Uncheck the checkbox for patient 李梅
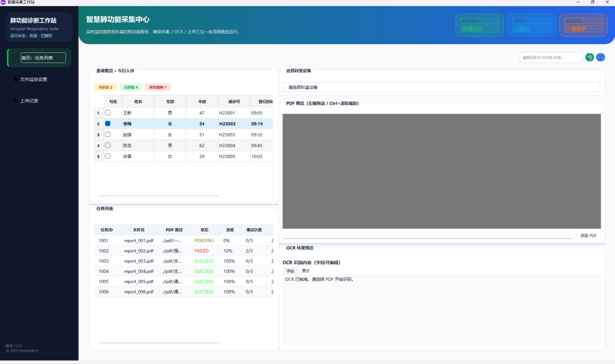The width and height of the screenshot is (615, 364). [x=108, y=123]
